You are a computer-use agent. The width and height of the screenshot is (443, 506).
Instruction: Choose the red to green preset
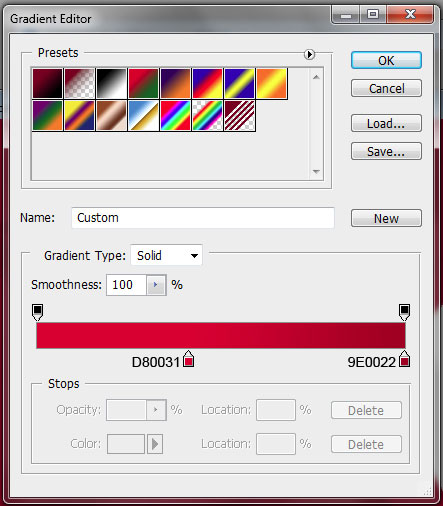pyautogui.click(x=143, y=83)
